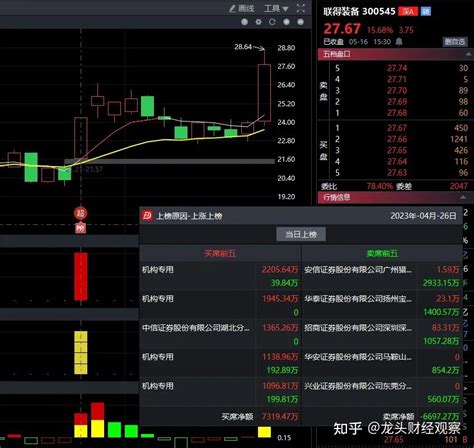Zoom out the chart with minus icon
The width and height of the screenshot is (474, 448).
pos(300,22)
